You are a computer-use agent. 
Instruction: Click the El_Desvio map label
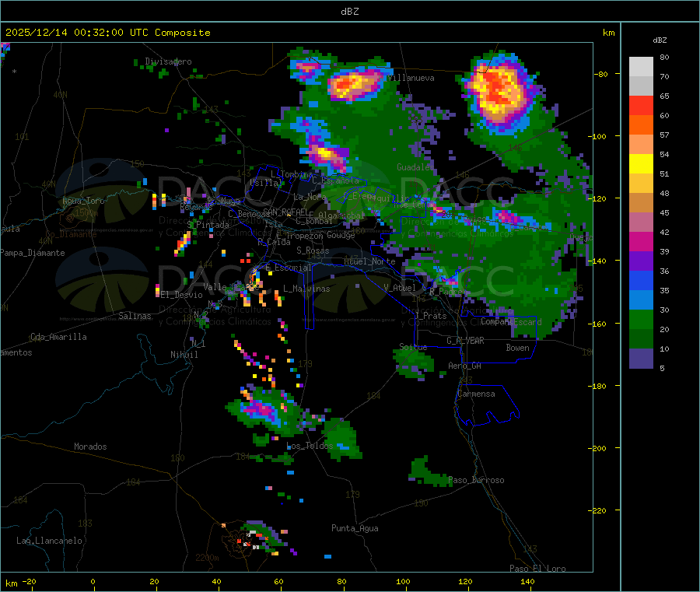(182, 295)
